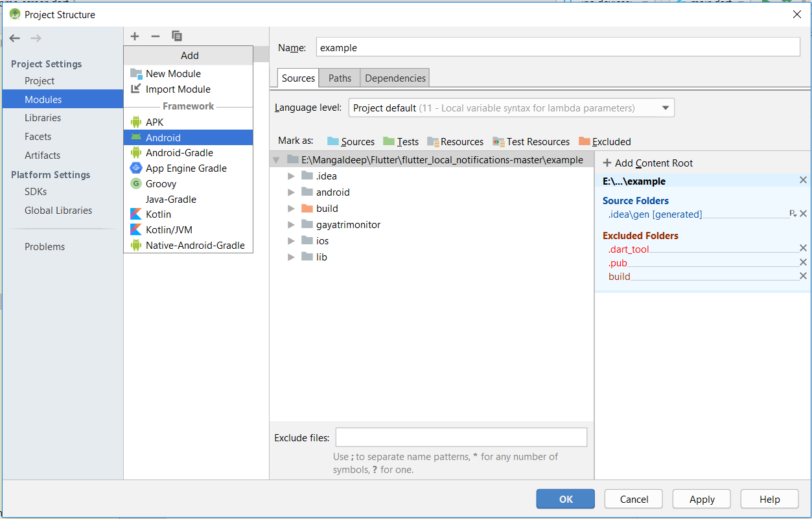Mark as Tests folder icon
Image resolution: width=812 pixels, height=519 pixels.
click(389, 141)
